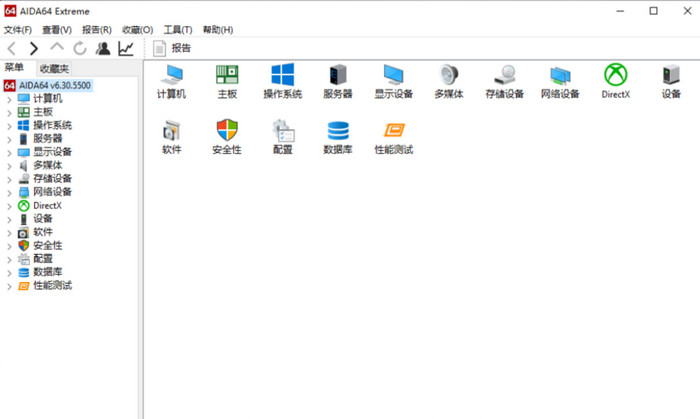Click the back navigation arrow
This screenshot has height=419, width=700.
[x=12, y=48]
